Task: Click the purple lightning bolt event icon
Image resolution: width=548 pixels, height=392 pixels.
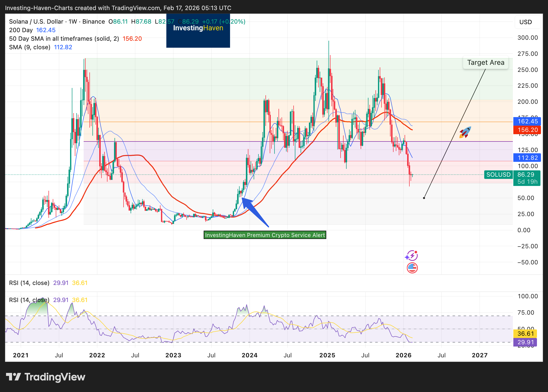Action: click(x=412, y=256)
